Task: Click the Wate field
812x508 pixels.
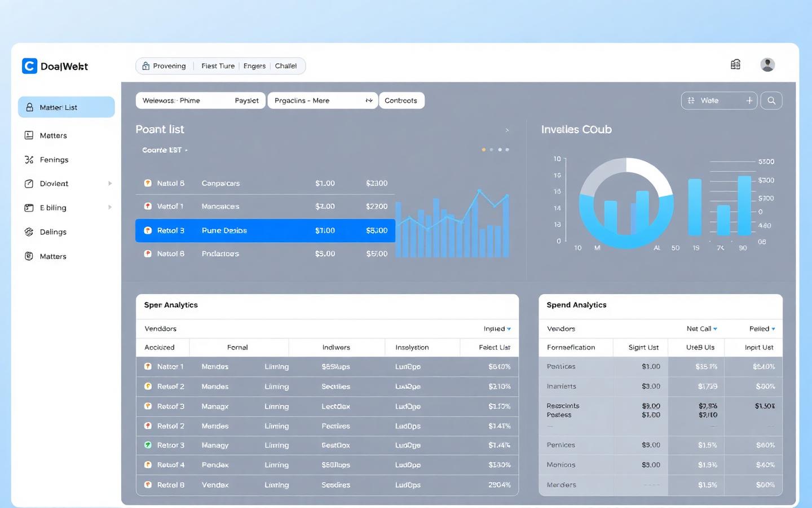Action: pos(719,100)
